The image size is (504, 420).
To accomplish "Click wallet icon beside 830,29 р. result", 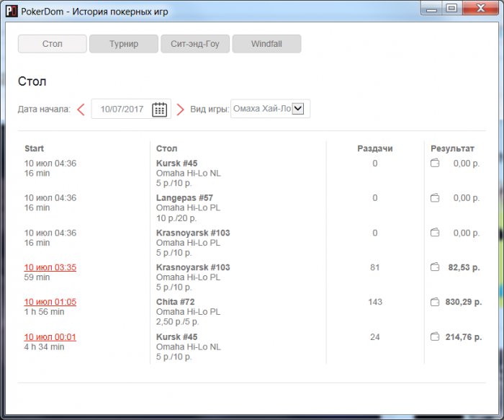I will 435,302.
